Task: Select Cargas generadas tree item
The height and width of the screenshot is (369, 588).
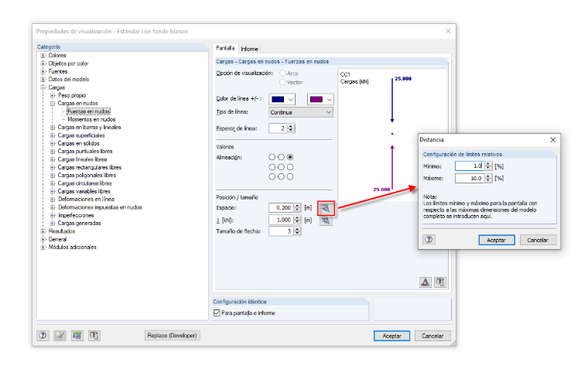Action: (x=80, y=223)
